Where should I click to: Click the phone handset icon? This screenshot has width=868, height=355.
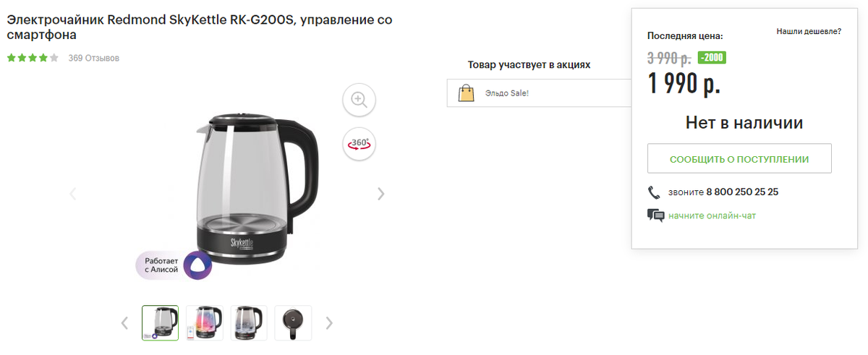(x=655, y=192)
